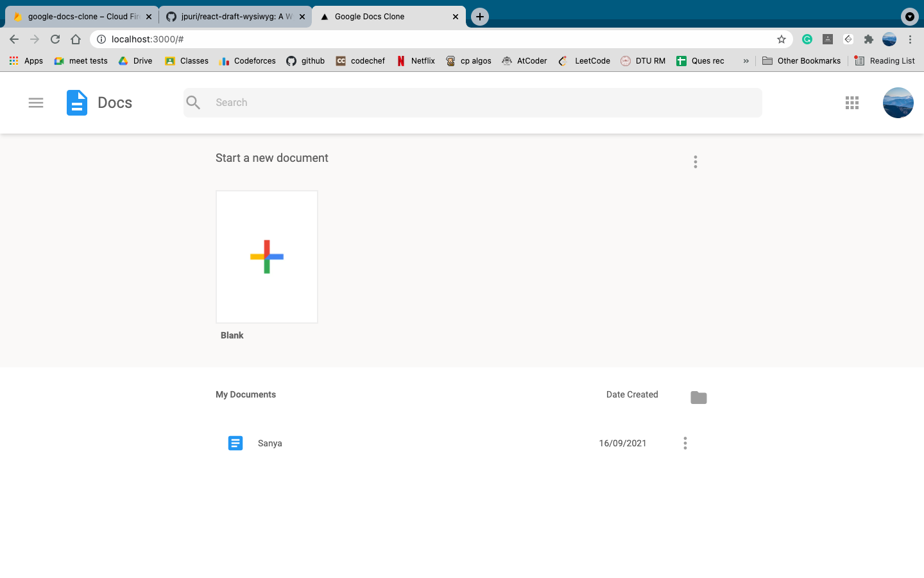Open options menu beside Start a new document
Screen dimensions: 924x578
(696, 162)
